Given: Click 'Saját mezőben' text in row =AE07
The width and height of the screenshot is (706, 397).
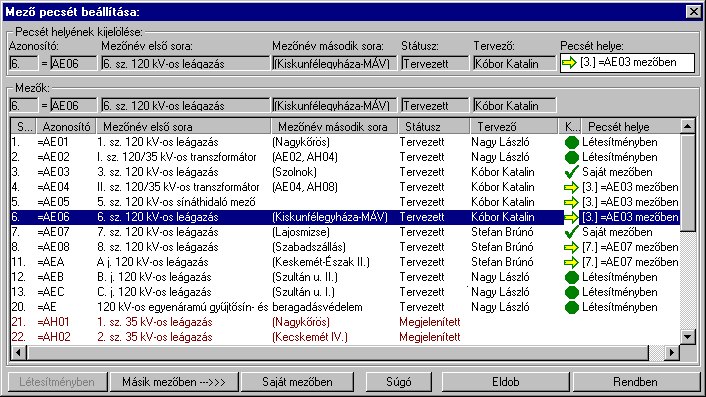Looking at the screenshot, I should (x=617, y=232).
